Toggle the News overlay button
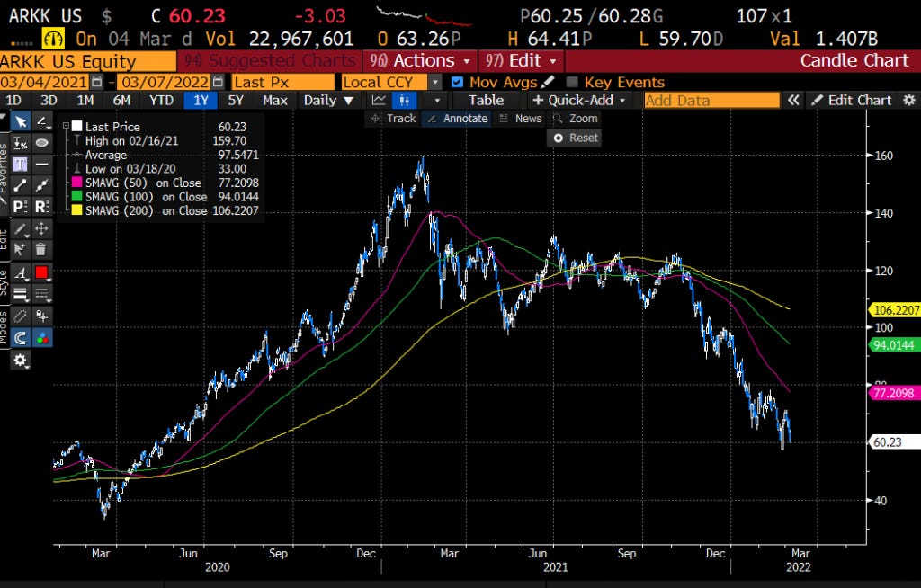Viewport: 921px width, 588px height. [521, 119]
